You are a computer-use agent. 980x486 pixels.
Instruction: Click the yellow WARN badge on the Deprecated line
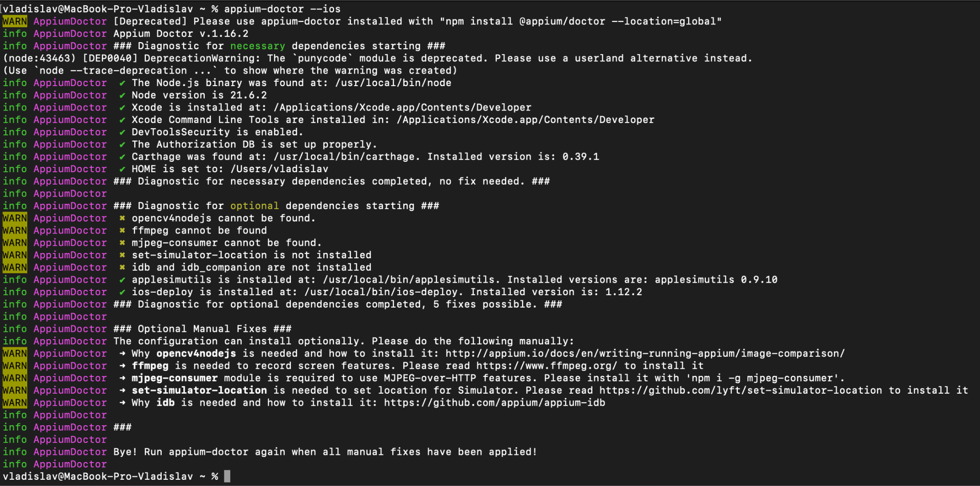pyautogui.click(x=15, y=22)
